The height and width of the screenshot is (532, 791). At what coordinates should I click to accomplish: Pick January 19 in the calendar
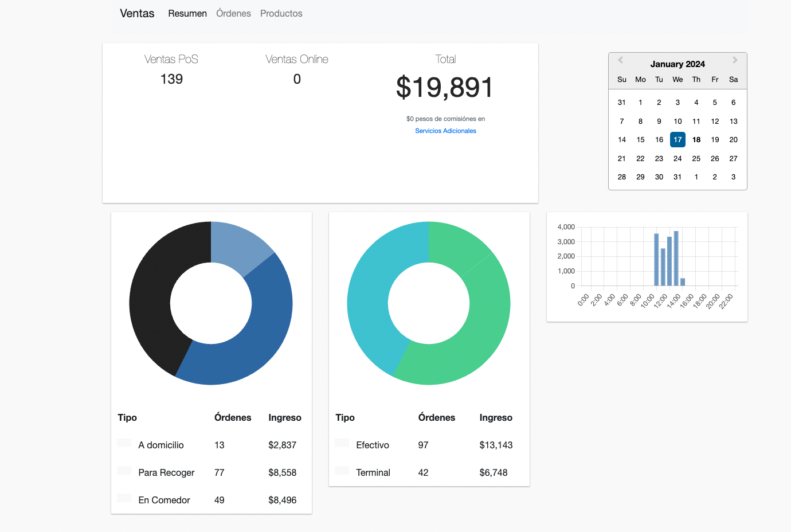pyautogui.click(x=715, y=140)
